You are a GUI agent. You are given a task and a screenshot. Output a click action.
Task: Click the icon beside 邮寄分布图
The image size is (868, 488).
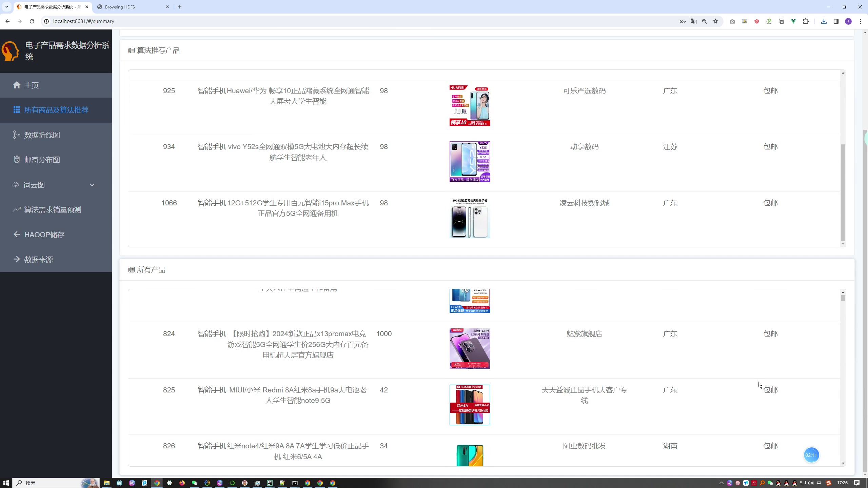click(17, 159)
